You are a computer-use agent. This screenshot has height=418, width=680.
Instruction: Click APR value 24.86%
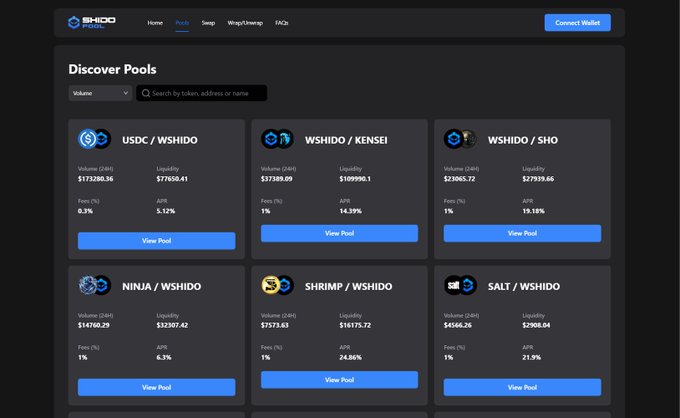tap(350, 358)
